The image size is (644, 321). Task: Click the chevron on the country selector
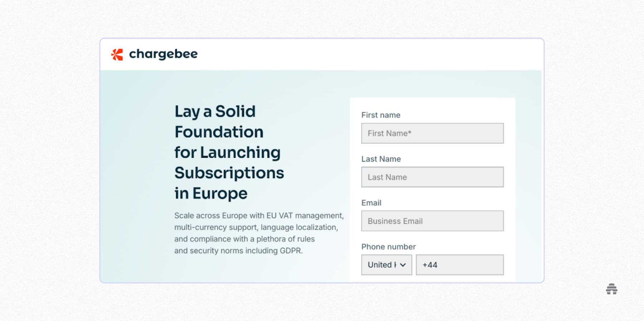pyautogui.click(x=404, y=265)
